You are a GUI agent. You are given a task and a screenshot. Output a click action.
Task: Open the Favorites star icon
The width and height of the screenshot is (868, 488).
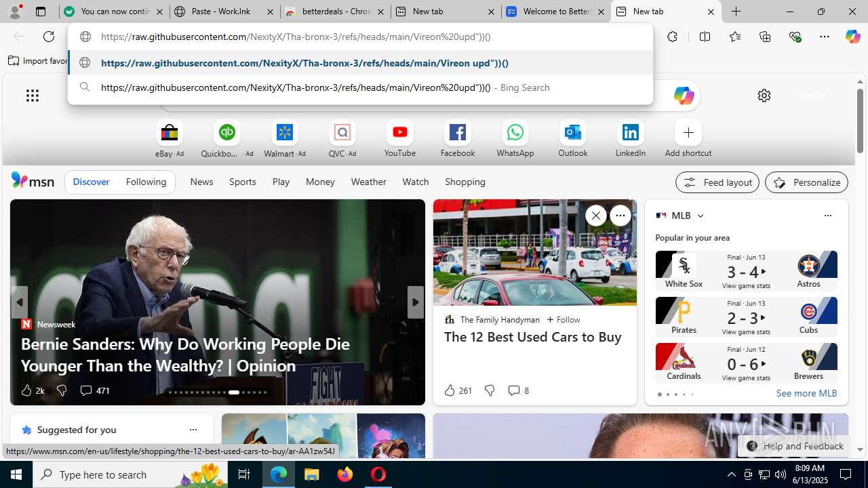pos(734,37)
